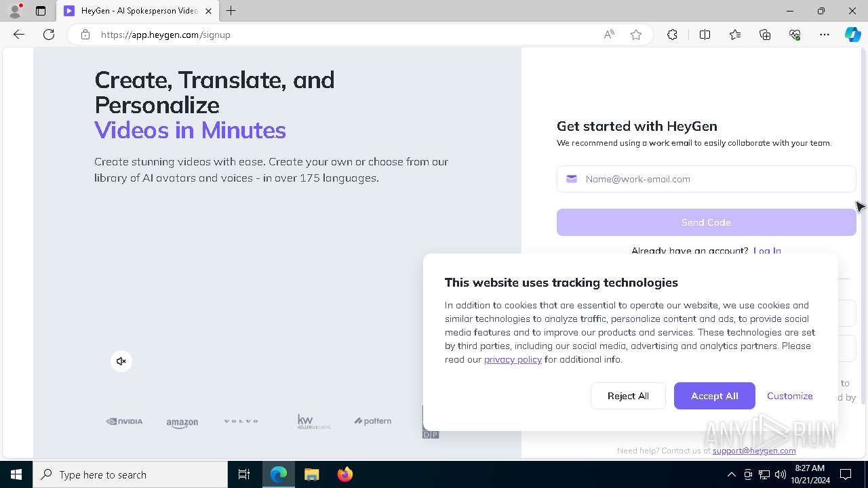Click the pattern logo
This screenshot has height=488, width=868.
click(x=372, y=421)
